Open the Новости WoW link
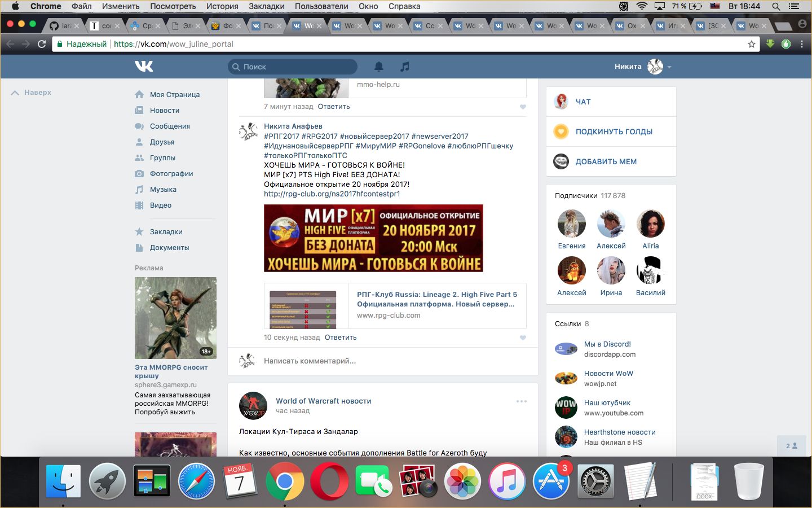This screenshot has width=812, height=508. [608, 374]
